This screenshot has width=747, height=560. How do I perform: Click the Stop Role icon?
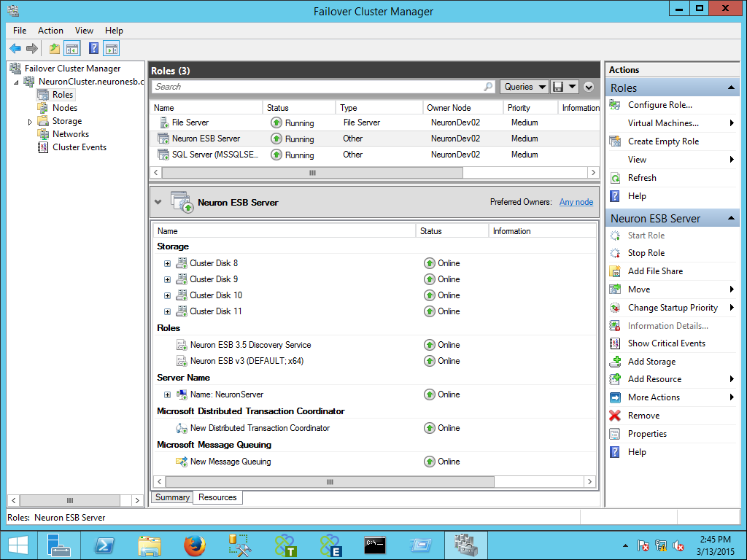[x=615, y=253]
